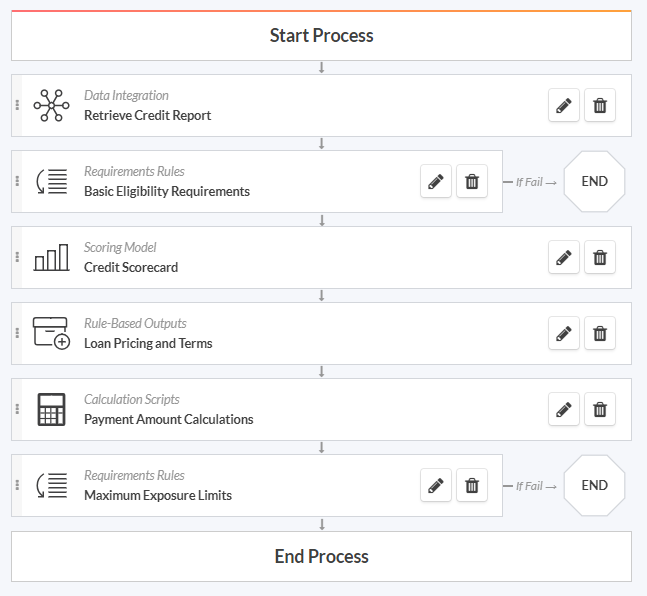
Task: Click the If Fail label of Maximum Exposure Limits
Action: [529, 486]
